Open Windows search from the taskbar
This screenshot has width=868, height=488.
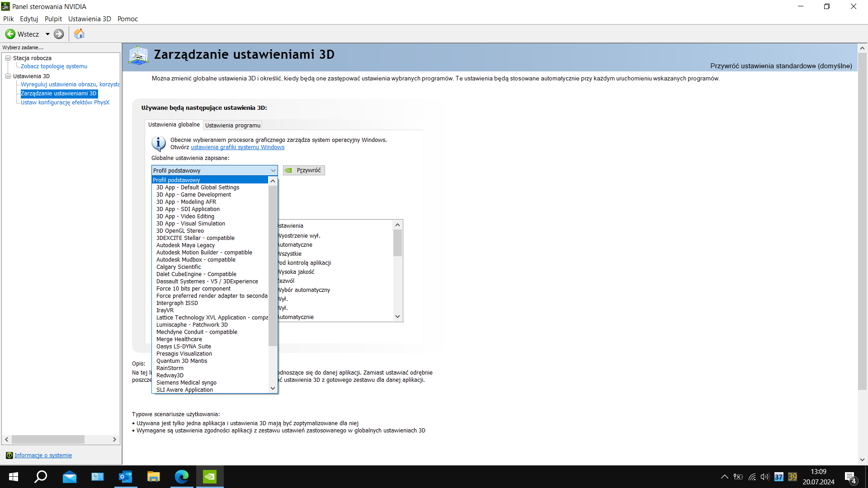(x=41, y=477)
